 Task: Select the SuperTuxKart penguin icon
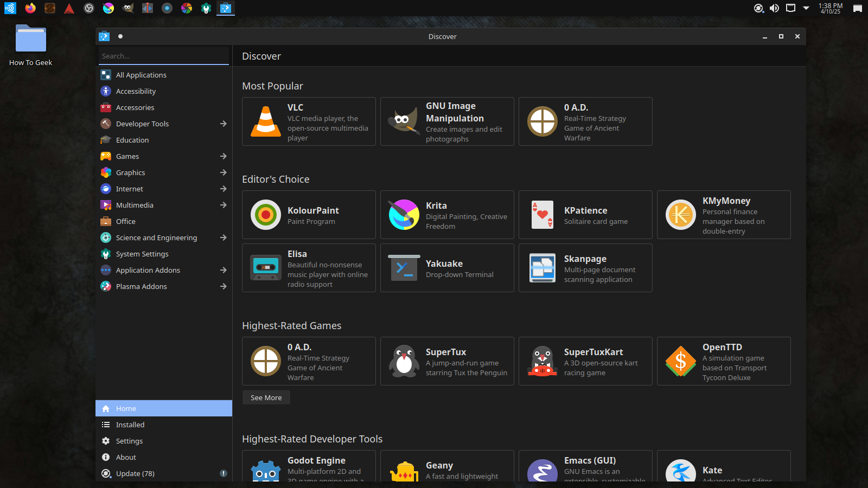(541, 361)
